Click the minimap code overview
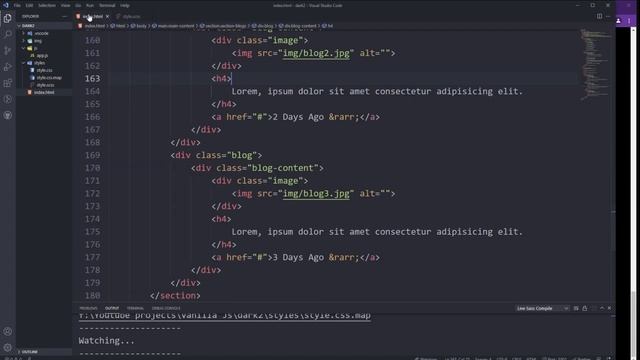The height and width of the screenshot is (360, 640). (x=594, y=65)
